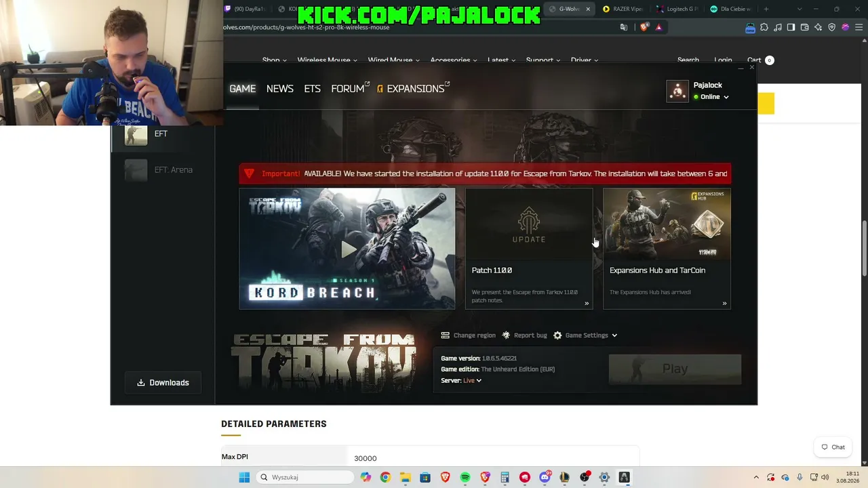Expand the Driver menu on the website
The width and height of the screenshot is (868, 488).
585,60
